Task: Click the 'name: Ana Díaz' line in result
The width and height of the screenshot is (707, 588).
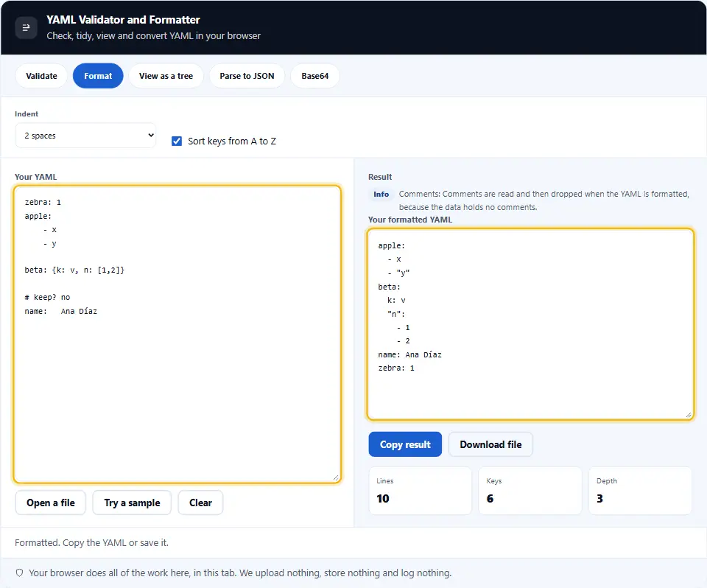Action: 410,354
